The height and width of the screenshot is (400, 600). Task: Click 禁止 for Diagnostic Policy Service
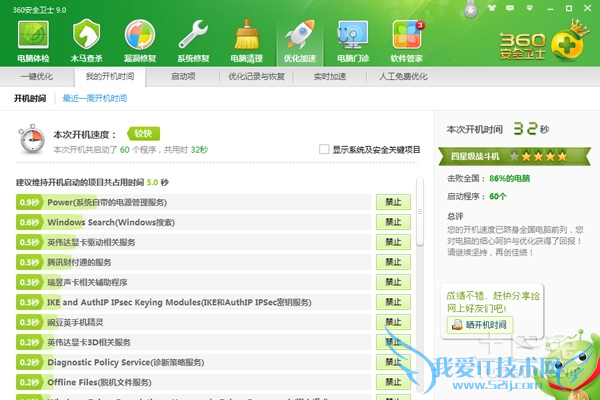pos(393,362)
